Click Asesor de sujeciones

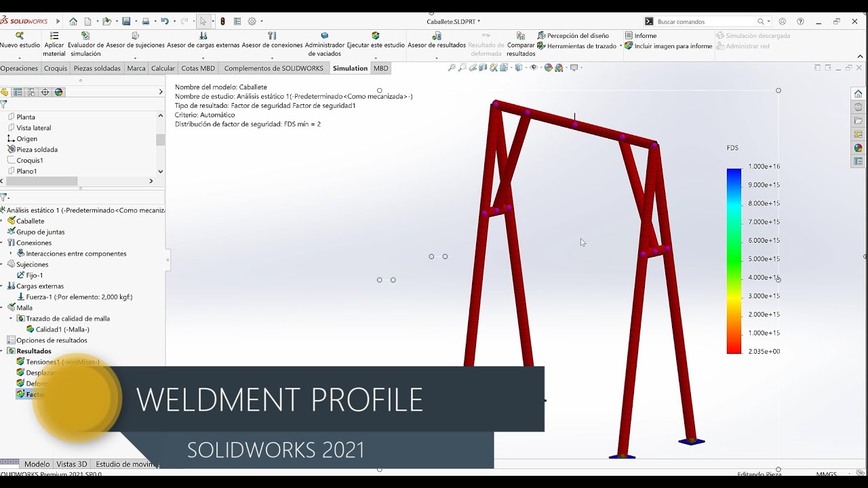coord(135,41)
